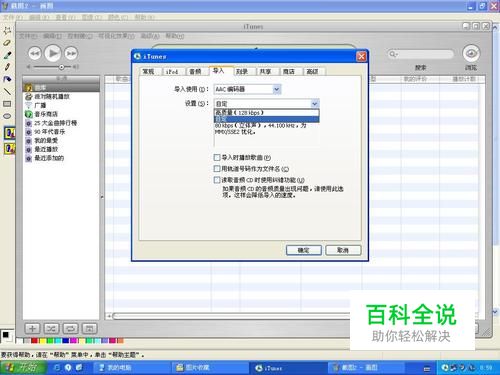Close the iTunes preferences dialog
Image resolution: width=500 pixels, height=375 pixels.
click(x=361, y=56)
